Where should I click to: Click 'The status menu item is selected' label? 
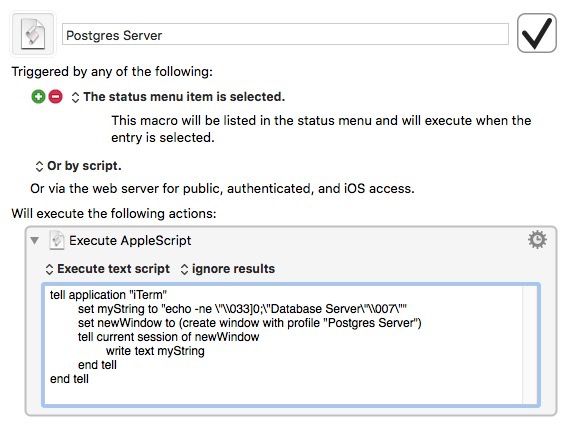click(184, 97)
